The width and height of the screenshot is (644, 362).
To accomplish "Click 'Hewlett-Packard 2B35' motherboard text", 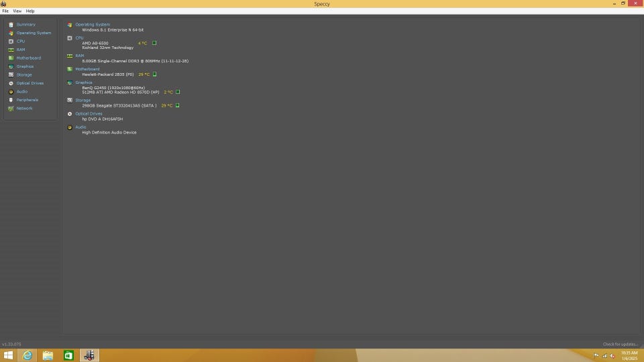I will pyautogui.click(x=108, y=74).
